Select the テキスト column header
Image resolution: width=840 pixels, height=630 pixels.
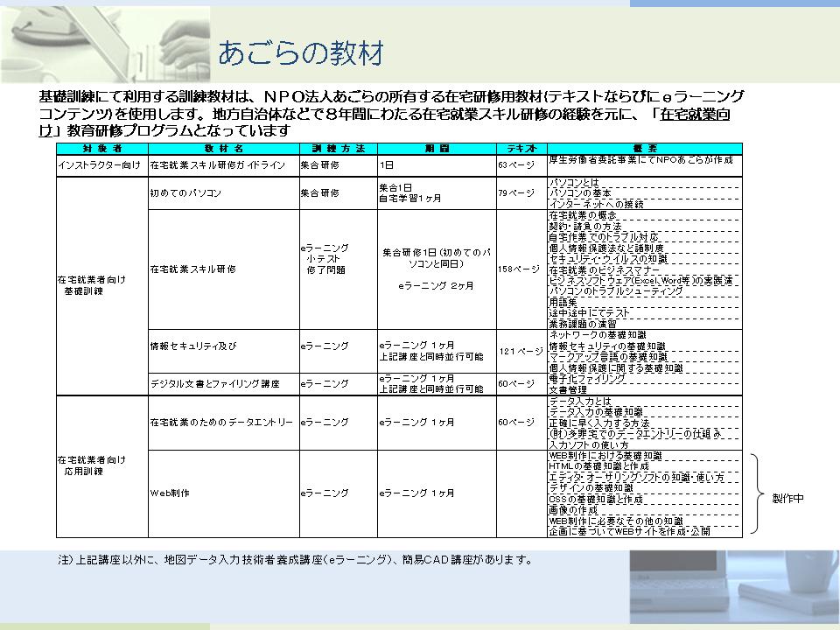click(x=521, y=149)
